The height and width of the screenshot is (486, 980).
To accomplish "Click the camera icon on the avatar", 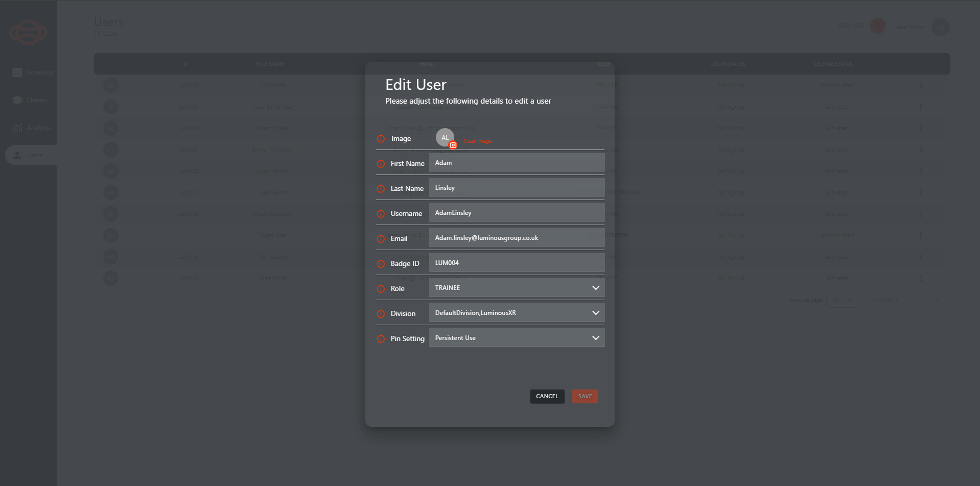I will click(453, 145).
